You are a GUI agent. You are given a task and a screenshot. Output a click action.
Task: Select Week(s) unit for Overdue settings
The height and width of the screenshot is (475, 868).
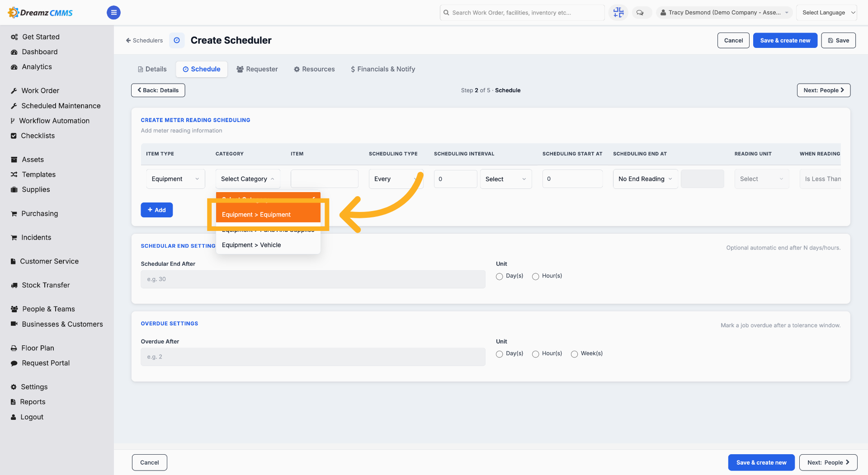point(574,354)
